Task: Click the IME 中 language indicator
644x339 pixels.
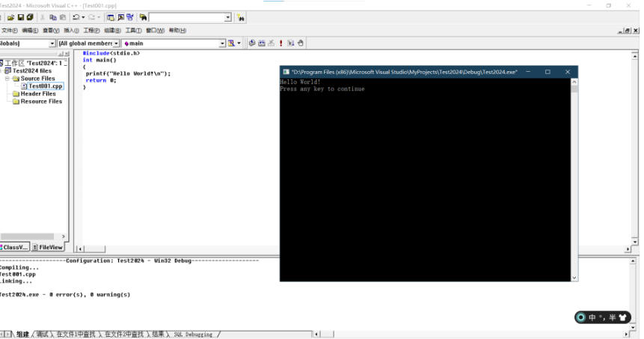Action: (592, 318)
